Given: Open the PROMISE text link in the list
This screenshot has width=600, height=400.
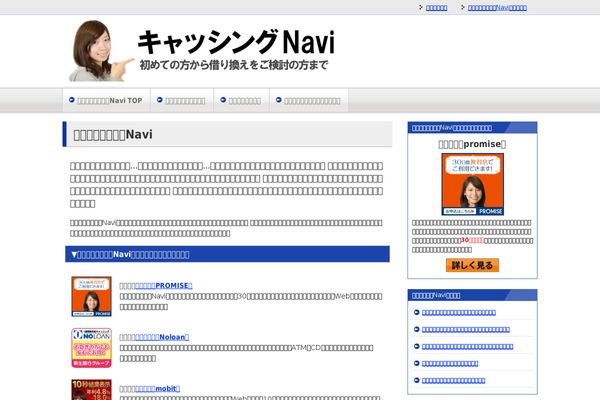Looking at the screenshot, I should (x=163, y=286).
